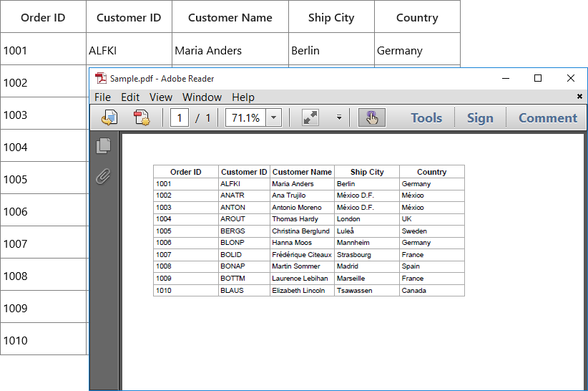Select Maria Anders cell in background grid
The width and height of the screenshot is (588, 391).
[230, 50]
